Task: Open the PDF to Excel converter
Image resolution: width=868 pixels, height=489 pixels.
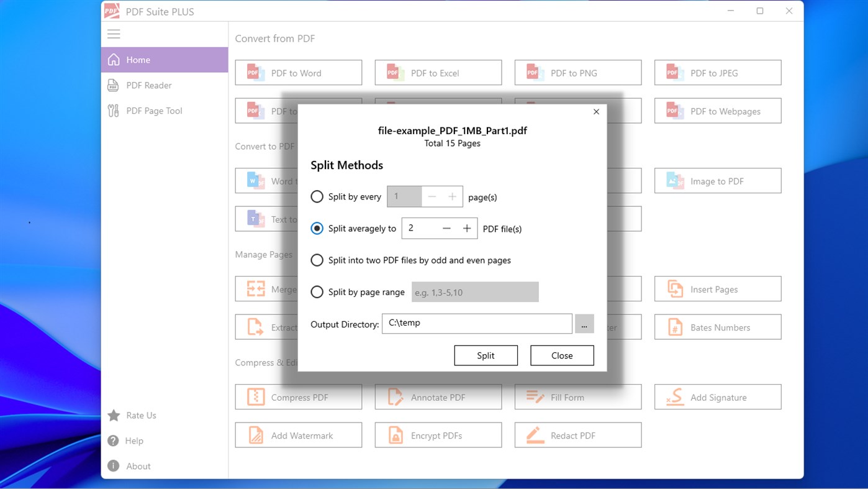Action: (x=438, y=73)
